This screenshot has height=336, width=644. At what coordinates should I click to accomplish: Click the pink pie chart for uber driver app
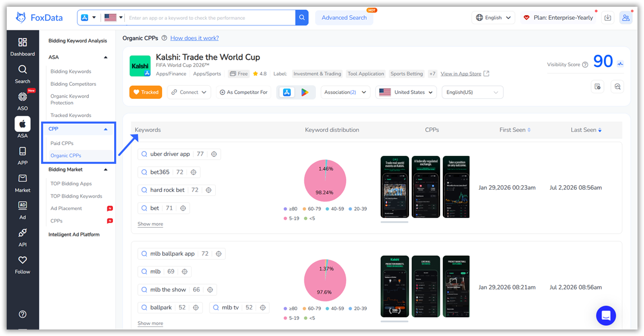tap(325, 181)
